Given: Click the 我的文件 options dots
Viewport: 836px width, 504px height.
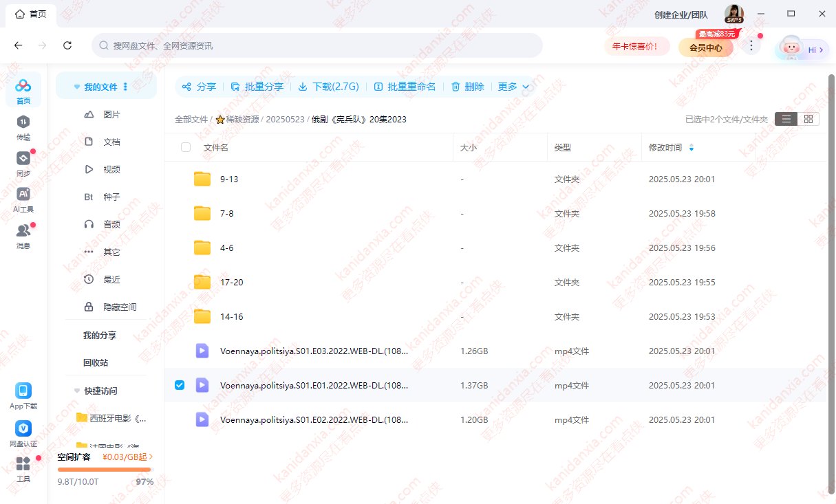Looking at the screenshot, I should click(x=125, y=87).
